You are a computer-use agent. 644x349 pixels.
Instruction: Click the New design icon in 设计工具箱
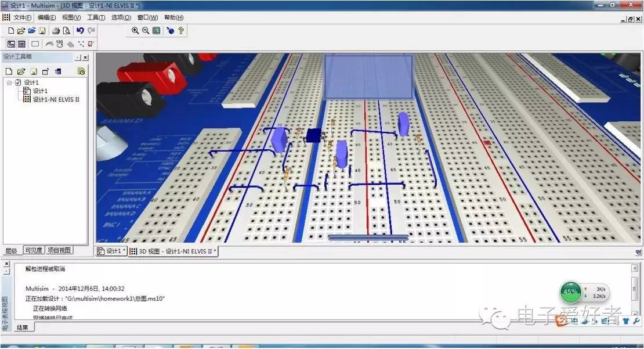pyautogui.click(x=9, y=71)
